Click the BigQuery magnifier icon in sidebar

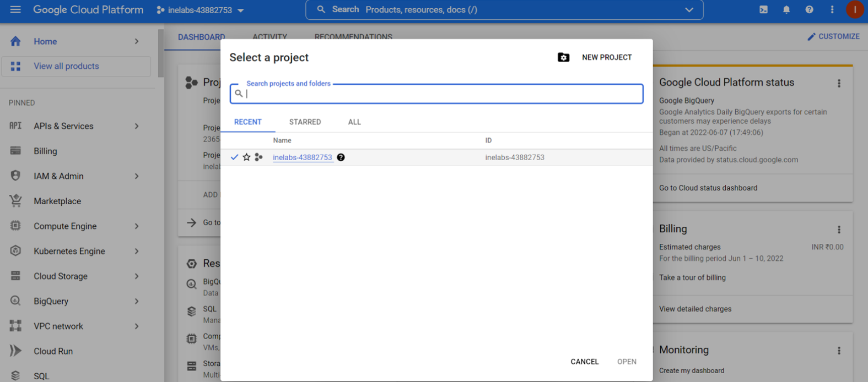[15, 301]
